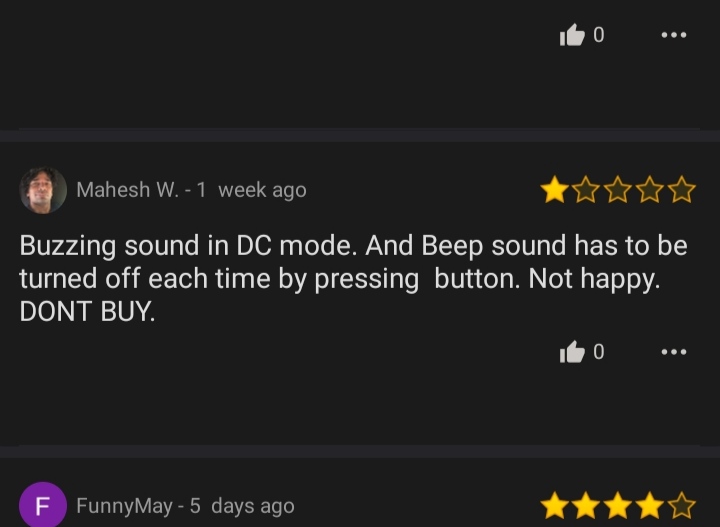Tap the '5 days ago' timestamp

(242, 506)
